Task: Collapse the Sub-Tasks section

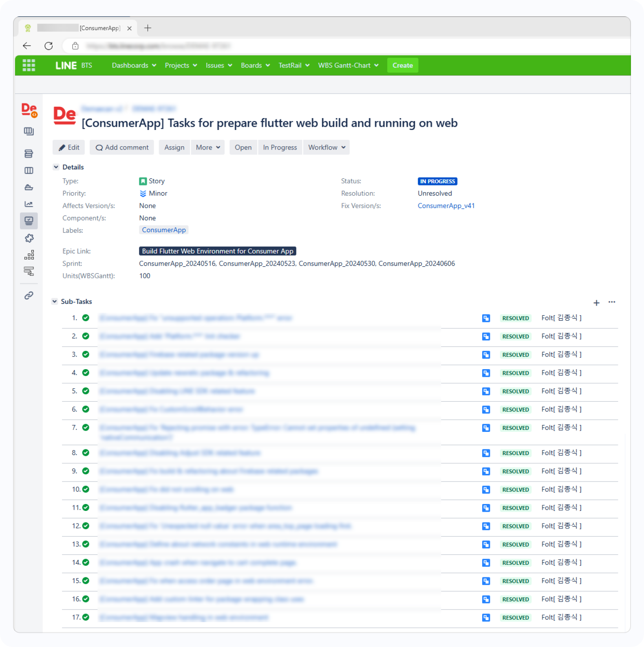Action: click(x=55, y=301)
